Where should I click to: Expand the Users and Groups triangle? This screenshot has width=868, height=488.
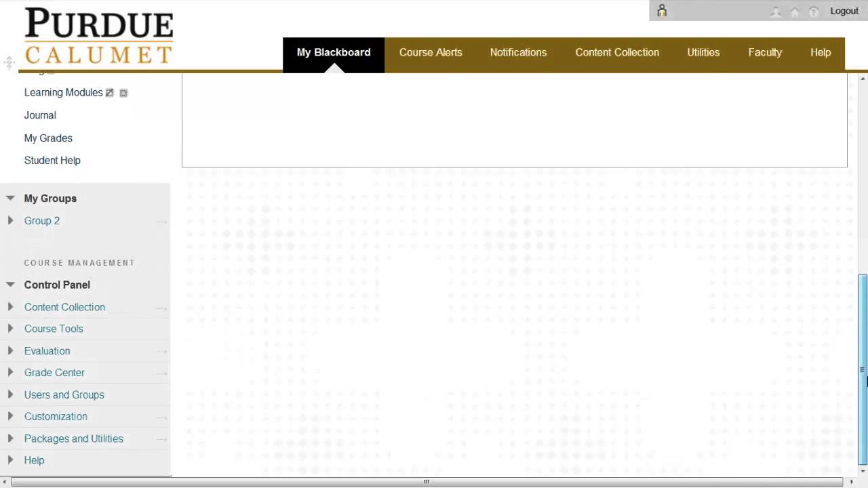click(10, 394)
